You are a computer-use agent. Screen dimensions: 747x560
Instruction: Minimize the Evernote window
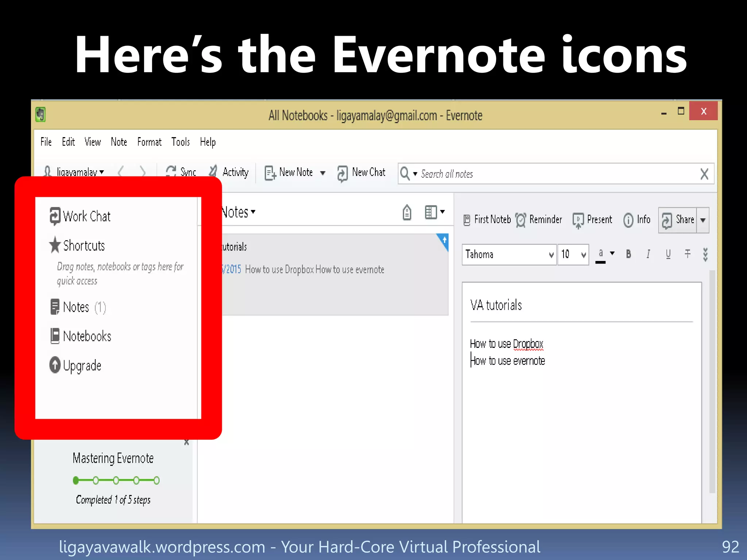(x=664, y=113)
